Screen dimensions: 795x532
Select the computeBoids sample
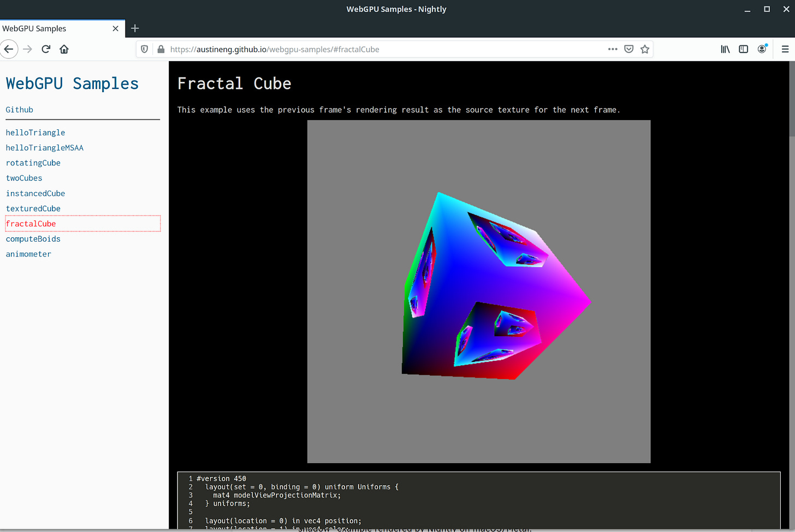click(33, 238)
